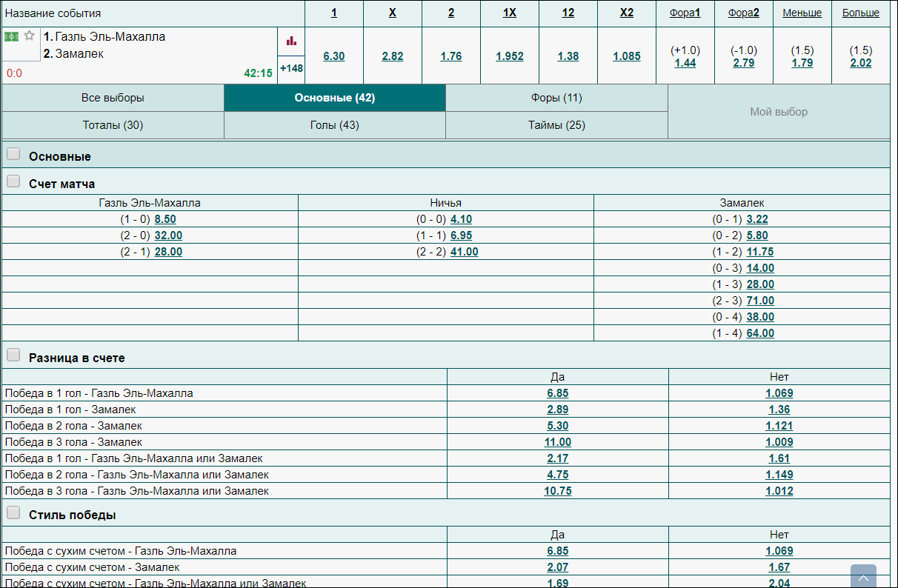Pick Да 2.07 for сухим счетом - Замалек
898x588 pixels.
tap(558, 567)
